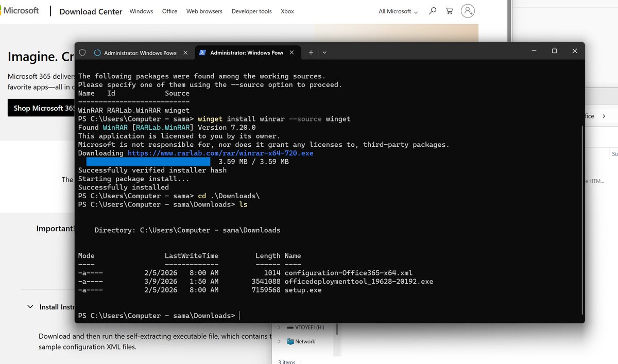Open the Office menu in site navigation
The image size is (618, 364).
[x=169, y=11]
